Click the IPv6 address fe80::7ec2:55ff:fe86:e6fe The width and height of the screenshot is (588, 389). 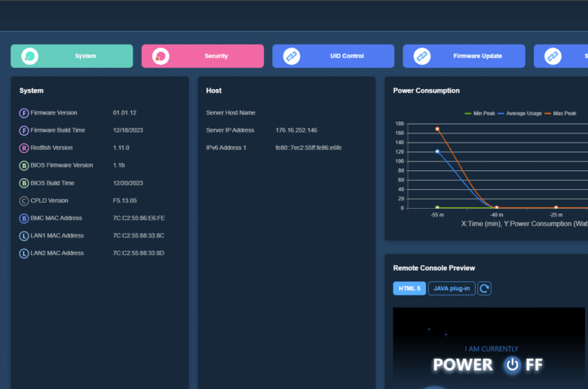pos(308,148)
